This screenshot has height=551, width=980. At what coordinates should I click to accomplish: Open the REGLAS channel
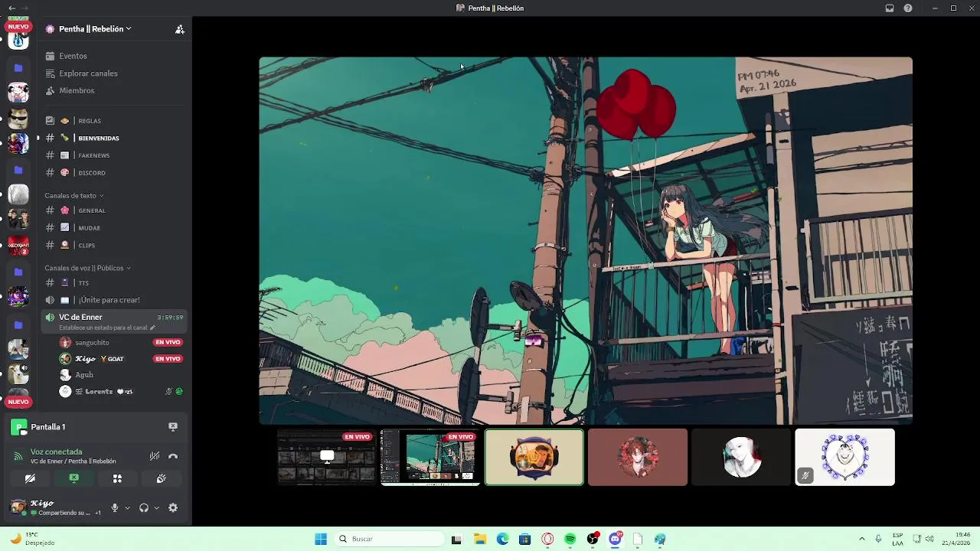90,121
